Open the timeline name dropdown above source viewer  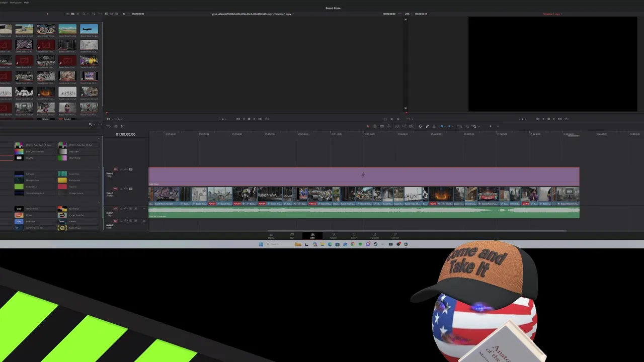point(294,14)
